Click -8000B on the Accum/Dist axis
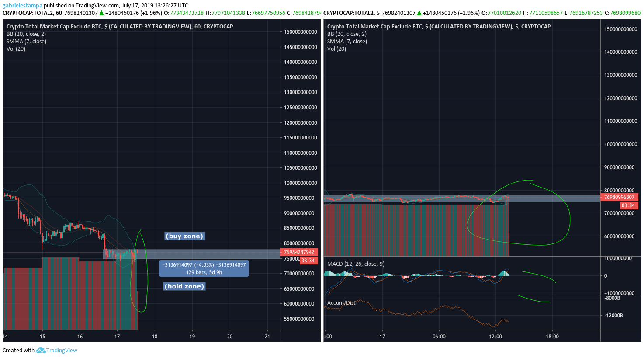644x358 pixels. pos(612,298)
